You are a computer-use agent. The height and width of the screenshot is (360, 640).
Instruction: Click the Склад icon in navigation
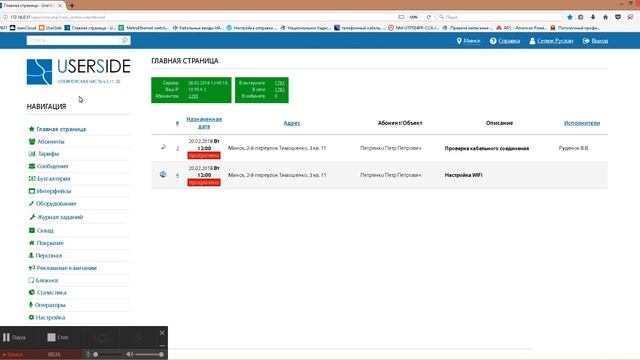pyautogui.click(x=32, y=231)
